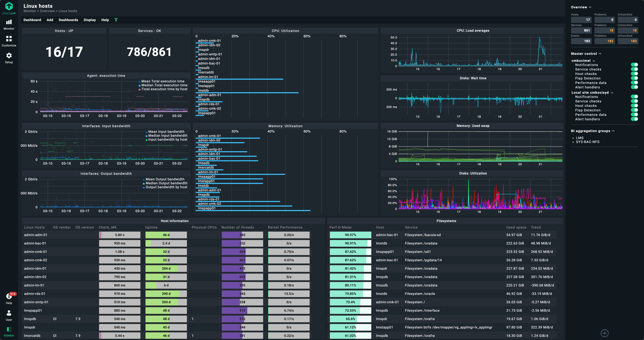Open SY3-BAC-NFS aggregation group link

(x=588, y=142)
